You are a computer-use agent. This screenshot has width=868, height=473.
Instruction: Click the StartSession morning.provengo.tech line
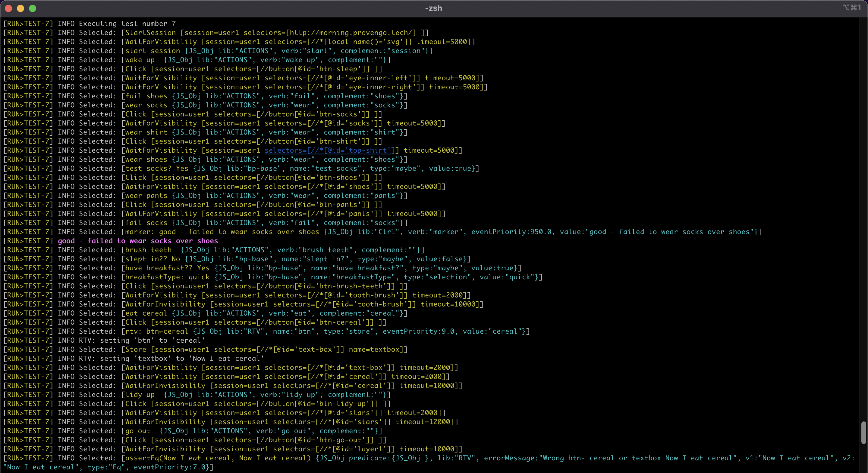click(216, 33)
